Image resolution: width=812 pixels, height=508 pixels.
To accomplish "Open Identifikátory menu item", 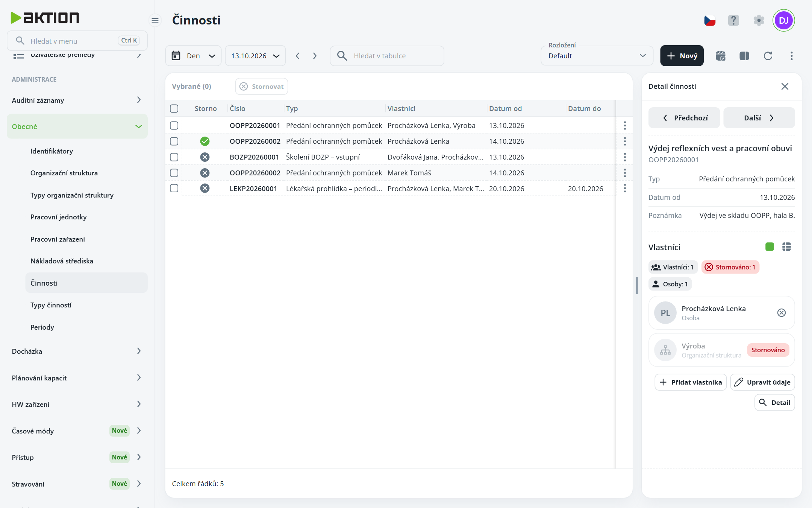I will (52, 151).
